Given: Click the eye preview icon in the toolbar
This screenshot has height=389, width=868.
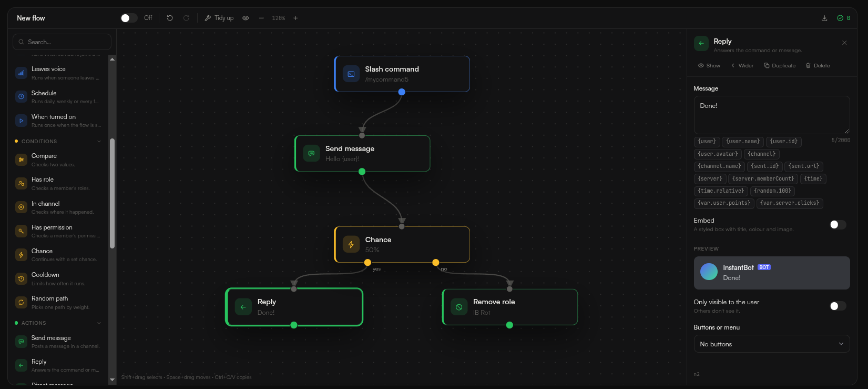Looking at the screenshot, I should click(x=246, y=18).
